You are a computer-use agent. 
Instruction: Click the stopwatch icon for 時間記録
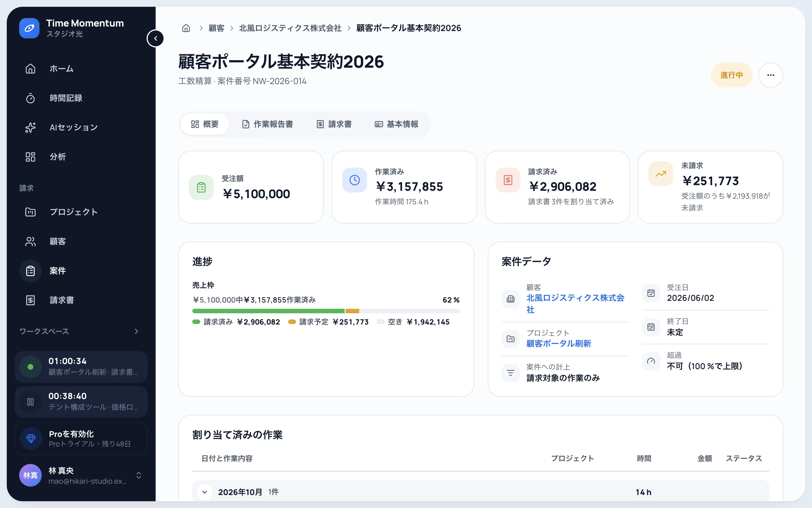[x=30, y=98]
